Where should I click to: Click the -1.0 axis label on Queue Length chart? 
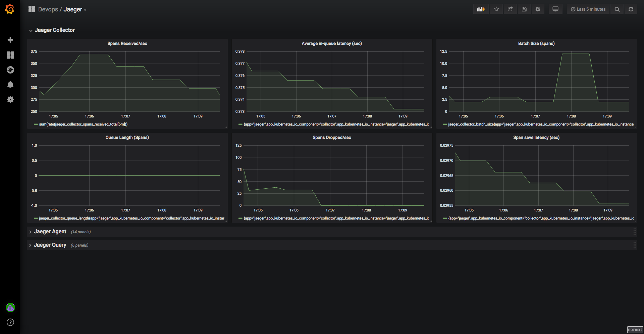click(x=34, y=205)
